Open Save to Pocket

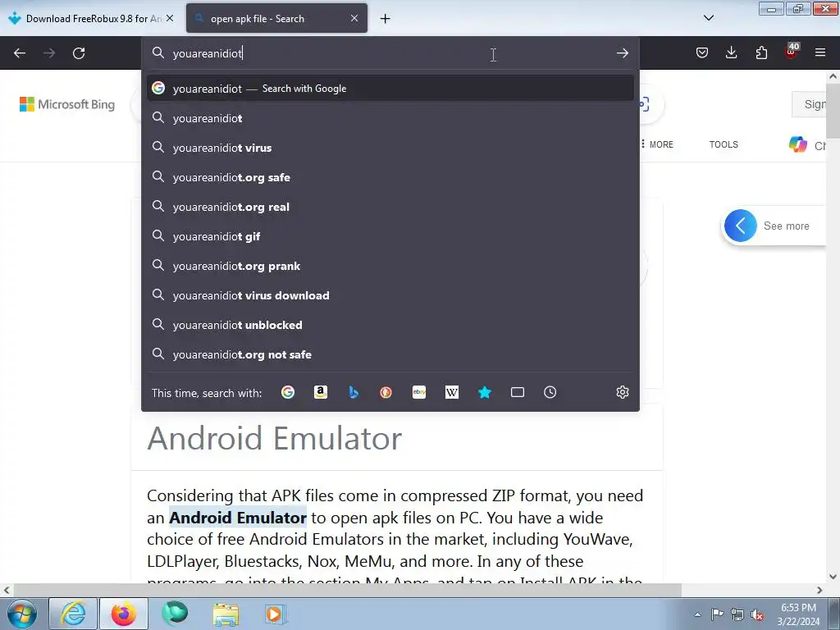click(x=702, y=52)
